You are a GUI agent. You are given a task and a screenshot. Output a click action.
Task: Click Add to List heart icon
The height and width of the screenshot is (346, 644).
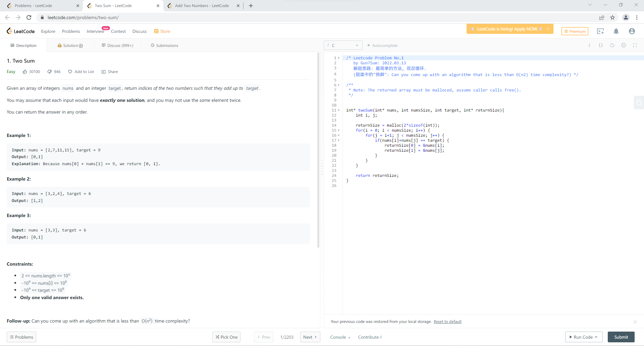point(70,72)
